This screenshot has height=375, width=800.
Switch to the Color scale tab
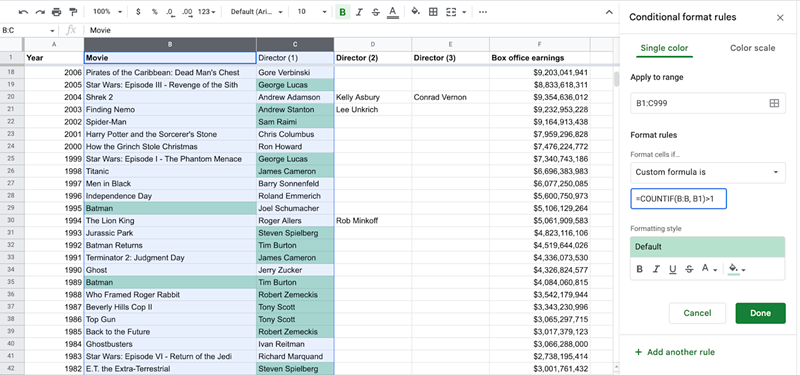(x=752, y=48)
